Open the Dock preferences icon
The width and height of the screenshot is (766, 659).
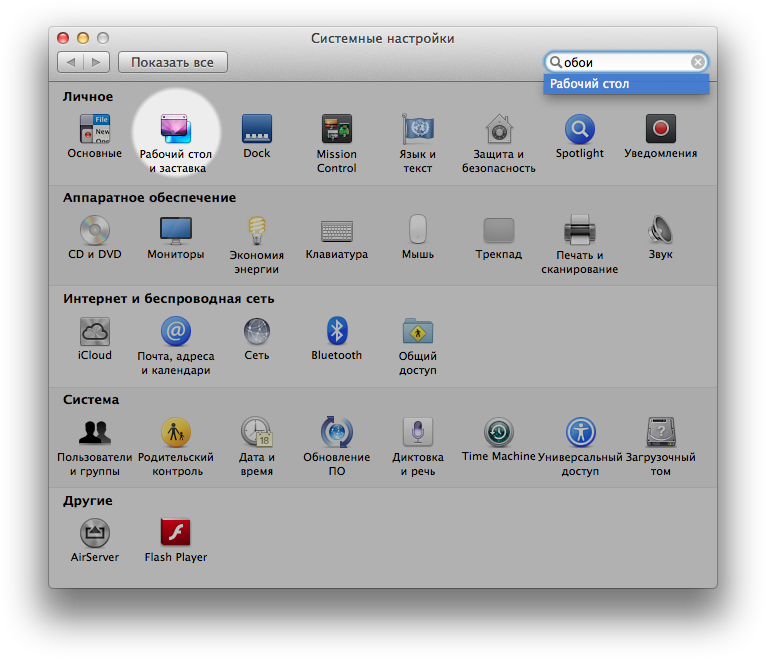(x=257, y=129)
